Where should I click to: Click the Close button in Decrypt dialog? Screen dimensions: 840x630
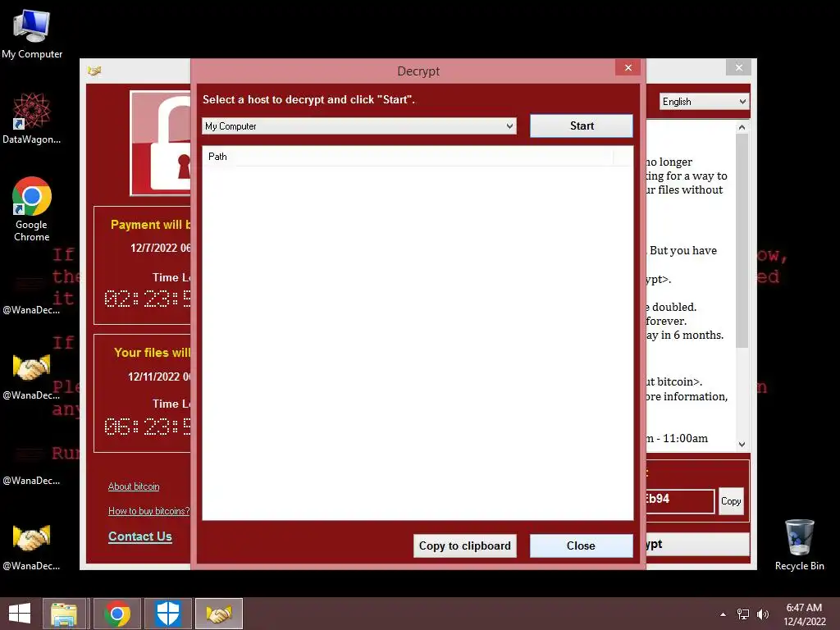[x=582, y=546]
